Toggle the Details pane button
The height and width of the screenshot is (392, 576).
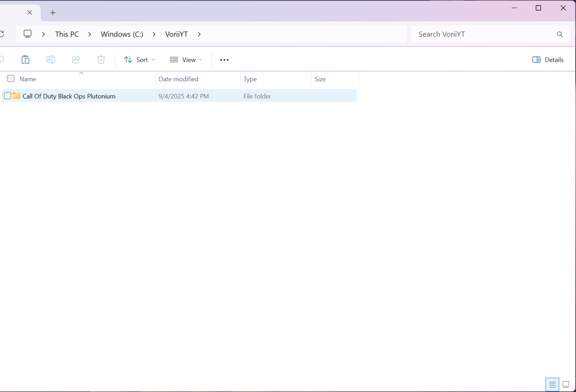[x=548, y=60]
